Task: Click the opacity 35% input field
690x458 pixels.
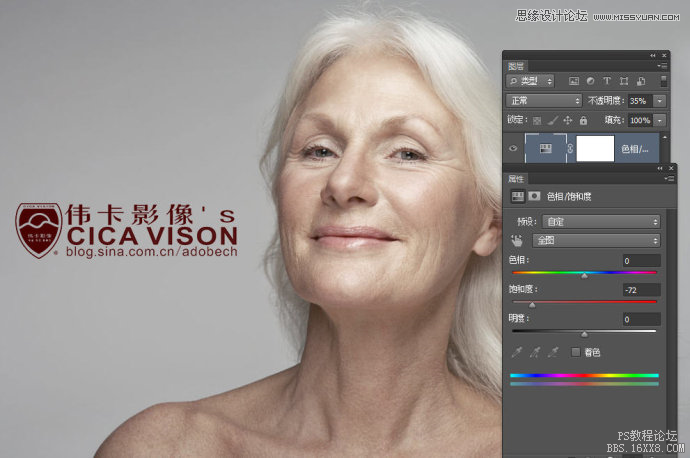Action: [x=640, y=101]
